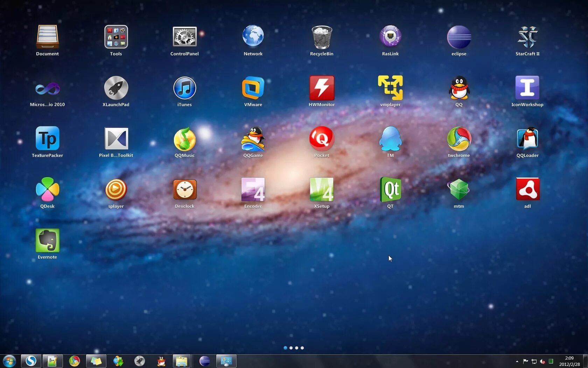The height and width of the screenshot is (368, 588).
Task: Open TexturePacker
Action: point(47,138)
